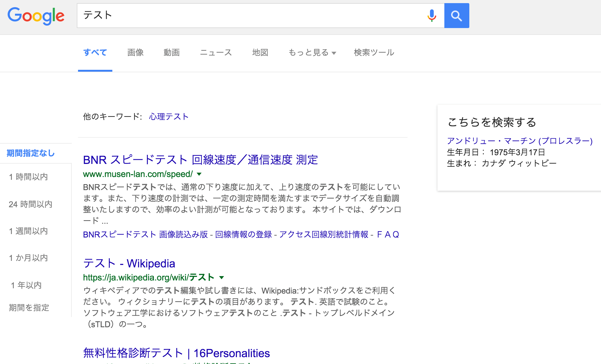The height and width of the screenshot is (364, 601).
Task: Switch to the 画像 tab
Action: [x=135, y=52]
